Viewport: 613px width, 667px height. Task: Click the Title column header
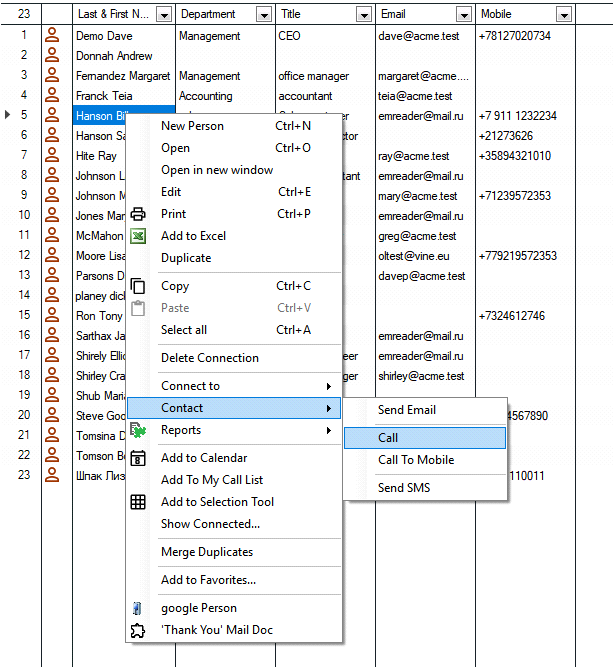[x=325, y=14]
